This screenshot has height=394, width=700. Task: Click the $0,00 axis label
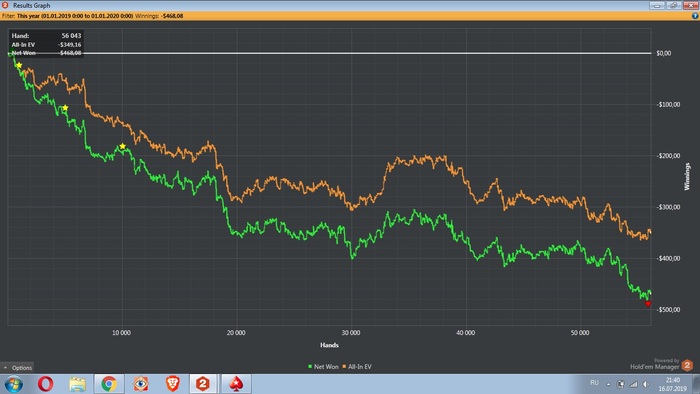[x=663, y=53]
